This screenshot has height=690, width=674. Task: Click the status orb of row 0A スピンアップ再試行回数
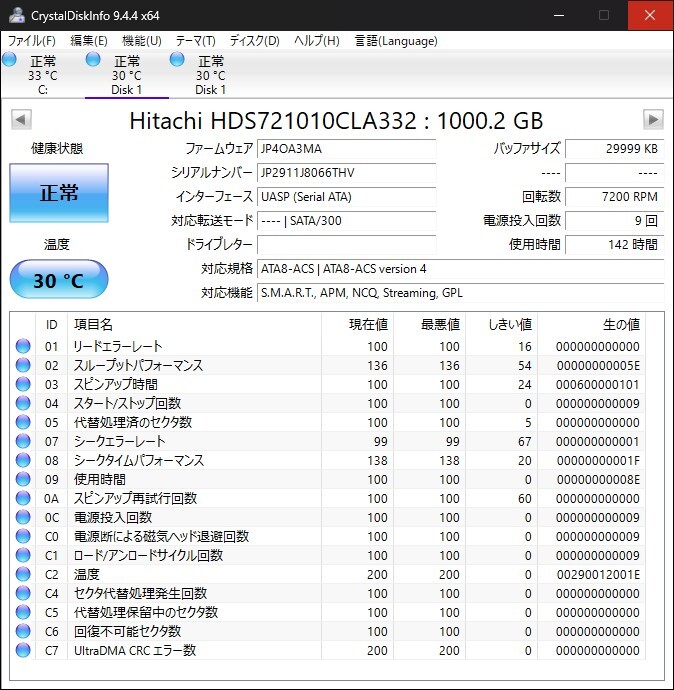click(x=23, y=498)
